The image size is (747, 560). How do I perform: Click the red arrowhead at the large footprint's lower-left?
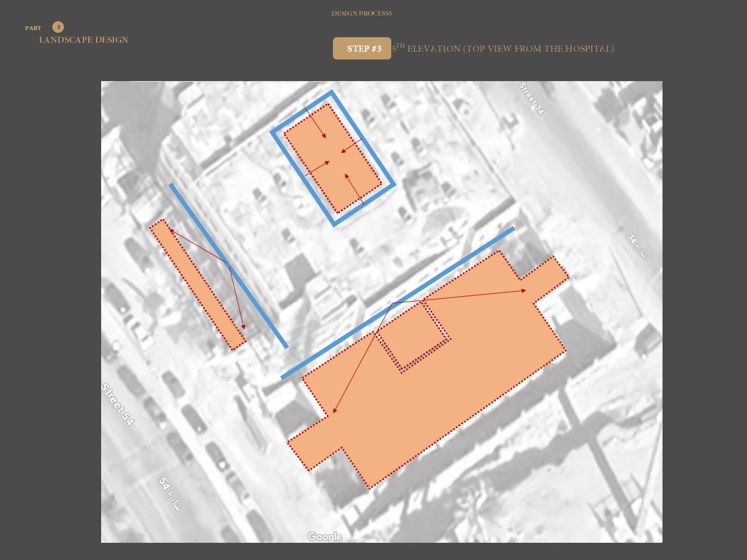(334, 411)
